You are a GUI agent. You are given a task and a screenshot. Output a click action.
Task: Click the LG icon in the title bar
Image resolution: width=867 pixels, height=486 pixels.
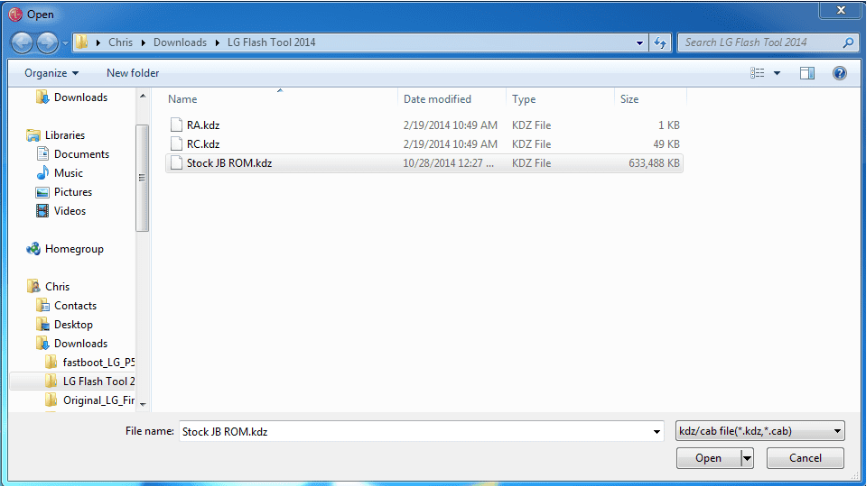15,14
